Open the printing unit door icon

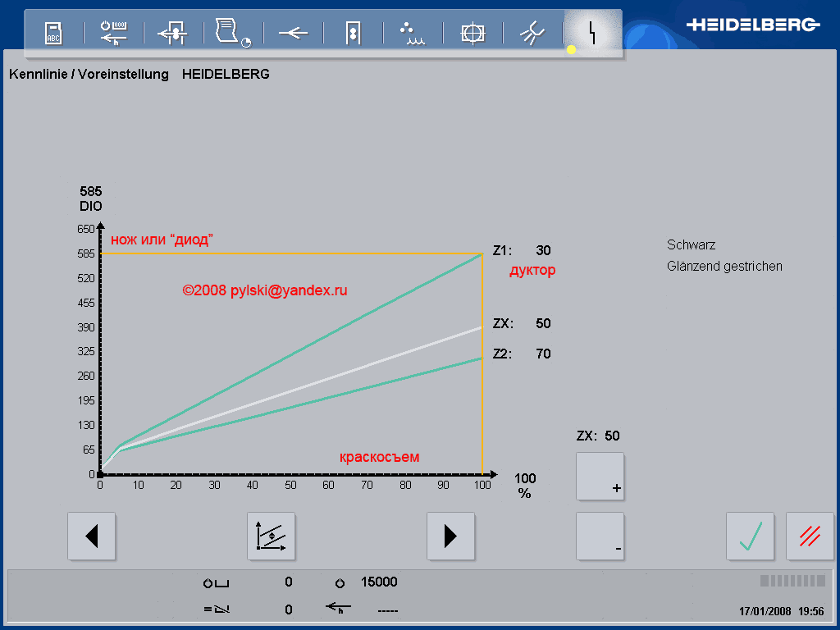[353, 33]
